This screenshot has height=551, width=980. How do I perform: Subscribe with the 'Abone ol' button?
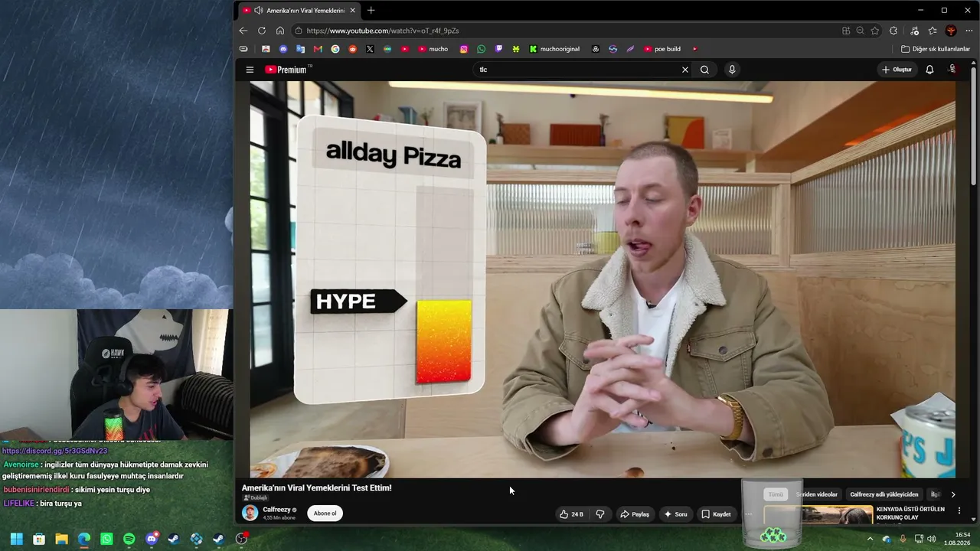pos(325,514)
